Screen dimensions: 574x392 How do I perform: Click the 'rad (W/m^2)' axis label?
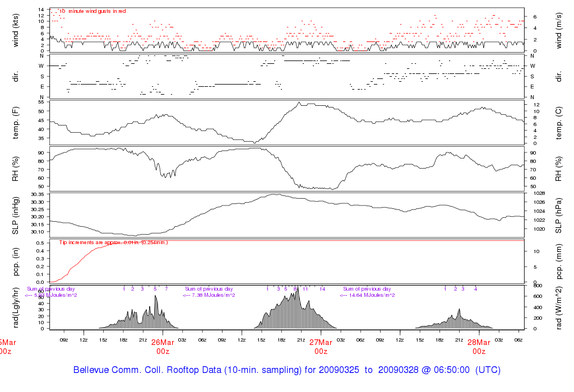[558, 308]
